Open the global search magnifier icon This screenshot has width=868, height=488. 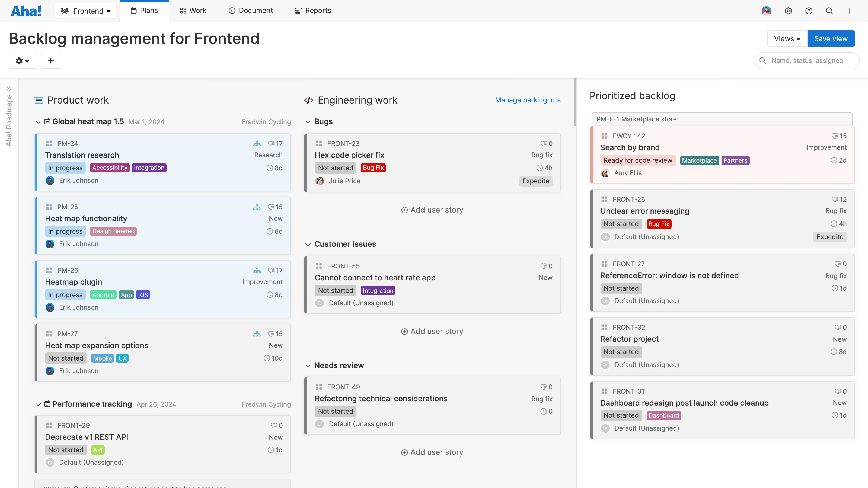[829, 11]
